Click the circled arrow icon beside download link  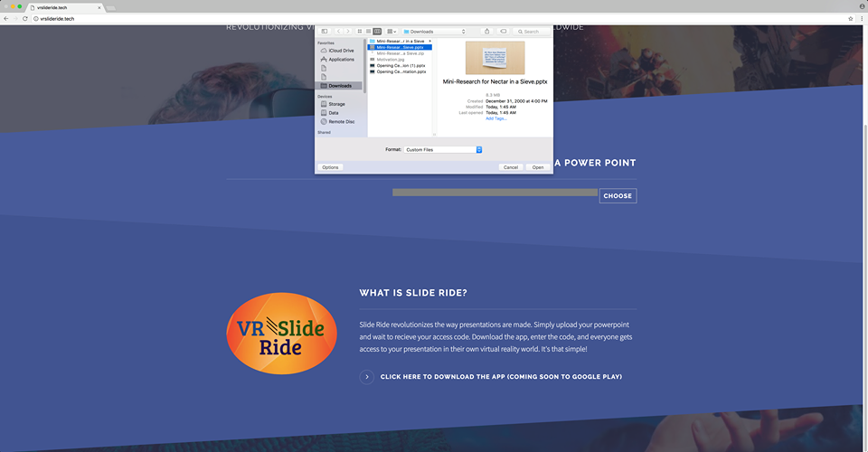click(366, 377)
